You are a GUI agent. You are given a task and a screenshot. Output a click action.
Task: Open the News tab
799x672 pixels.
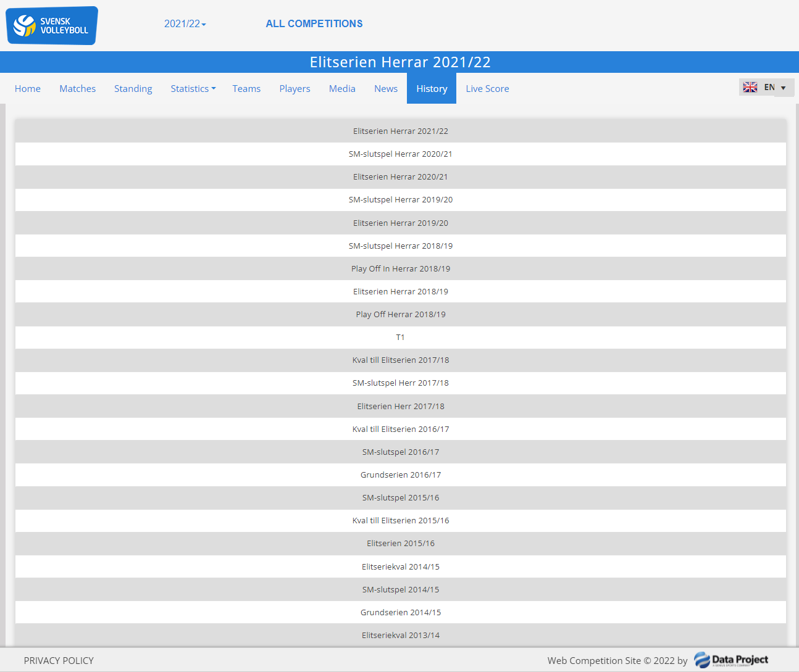click(386, 88)
